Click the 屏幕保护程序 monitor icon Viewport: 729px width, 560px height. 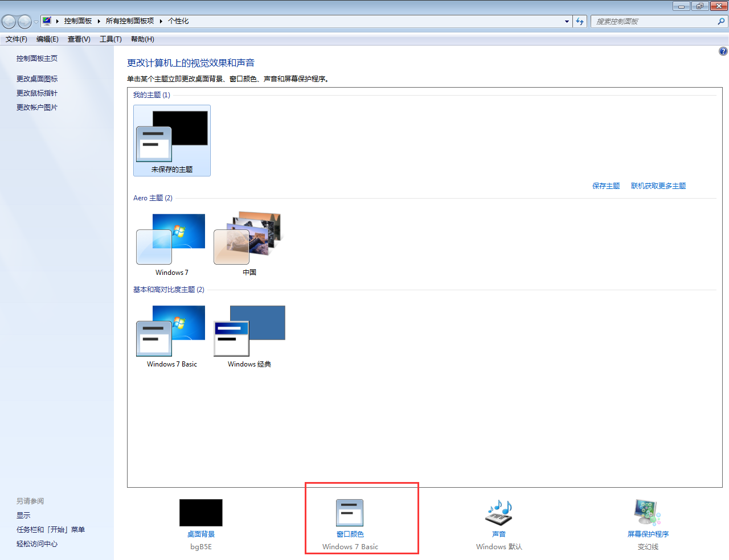(648, 513)
